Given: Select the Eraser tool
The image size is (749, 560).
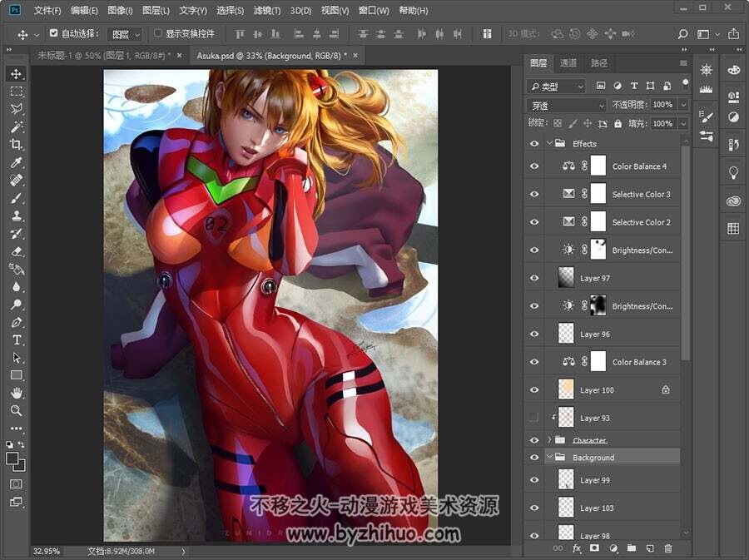Looking at the screenshot, I should 17,251.
